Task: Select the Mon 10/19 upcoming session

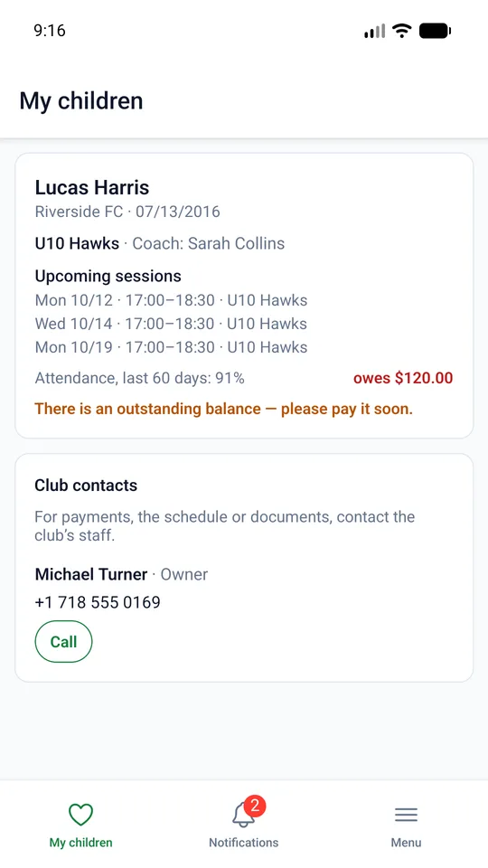Action: click(171, 347)
